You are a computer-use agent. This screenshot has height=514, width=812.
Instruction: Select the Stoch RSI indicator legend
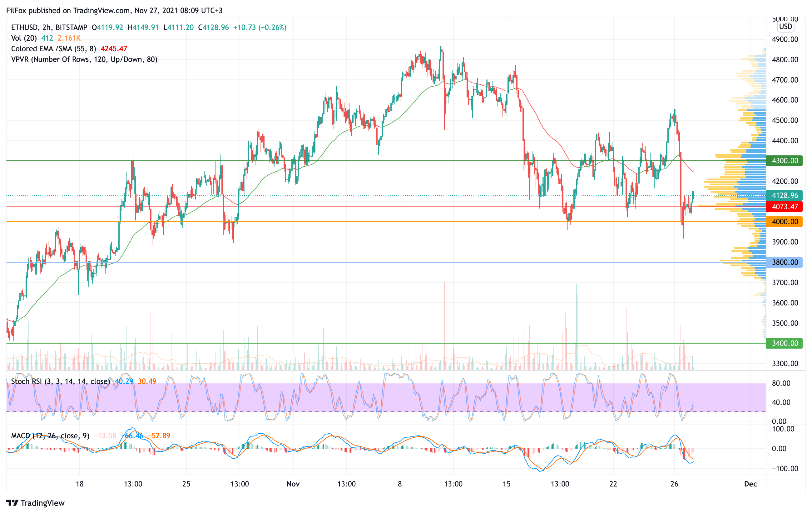(60, 381)
